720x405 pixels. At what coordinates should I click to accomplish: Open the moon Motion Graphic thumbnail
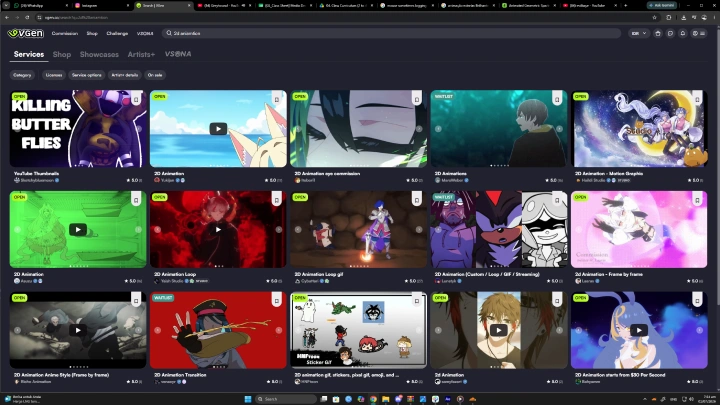point(639,129)
